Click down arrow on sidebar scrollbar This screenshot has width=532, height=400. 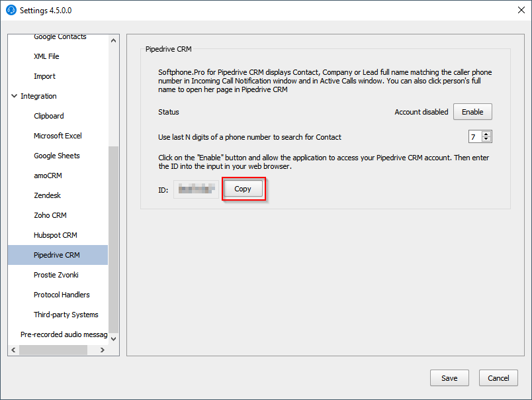coord(112,338)
